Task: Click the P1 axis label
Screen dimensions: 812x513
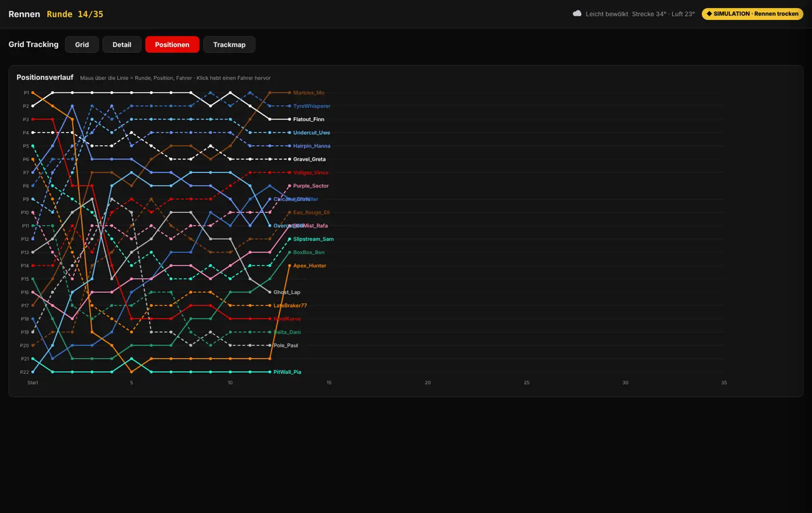Action: (x=26, y=93)
